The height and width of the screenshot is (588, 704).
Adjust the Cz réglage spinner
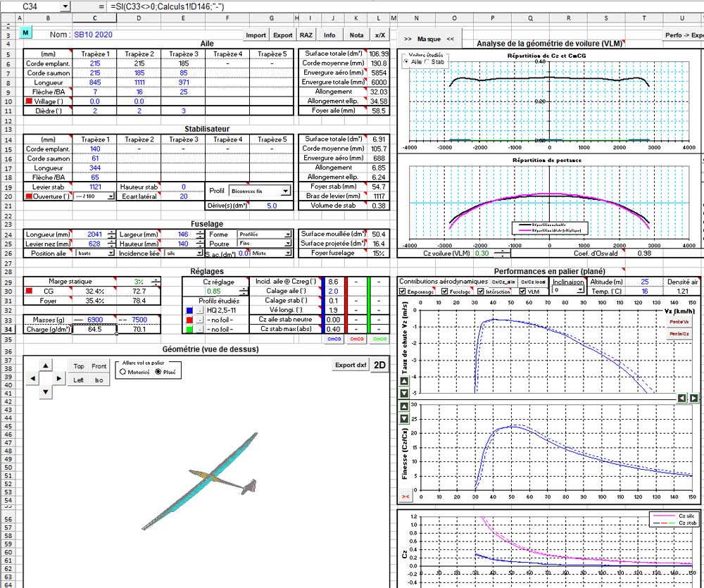[x=243, y=291]
